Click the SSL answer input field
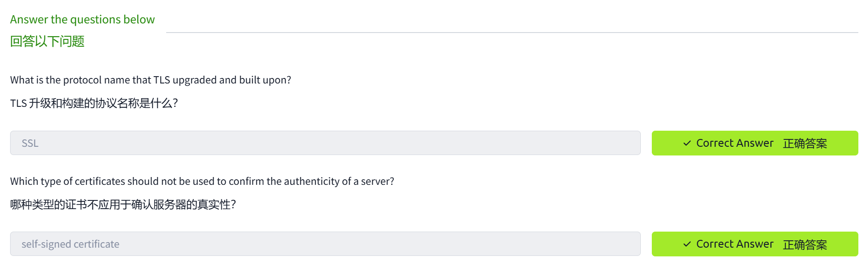The image size is (868, 266). point(325,143)
